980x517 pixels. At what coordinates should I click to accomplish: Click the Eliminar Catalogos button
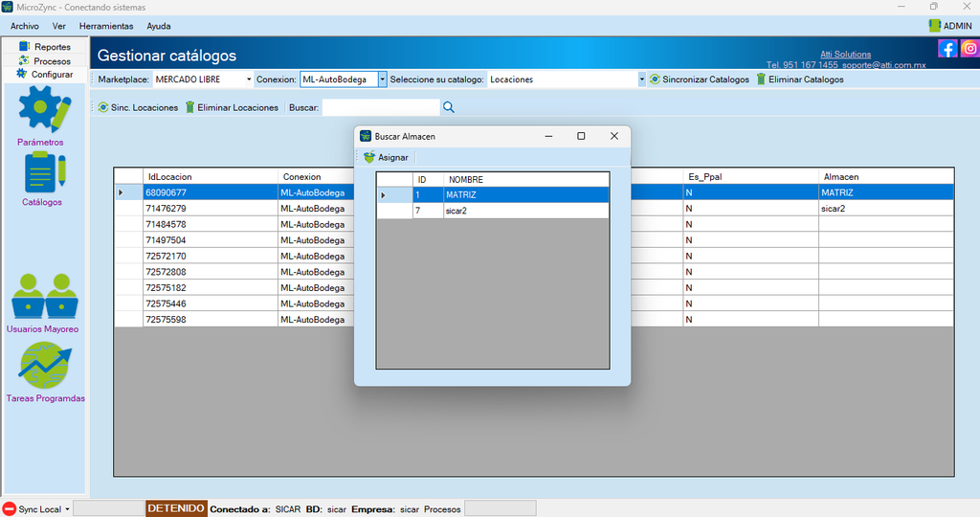click(x=800, y=79)
